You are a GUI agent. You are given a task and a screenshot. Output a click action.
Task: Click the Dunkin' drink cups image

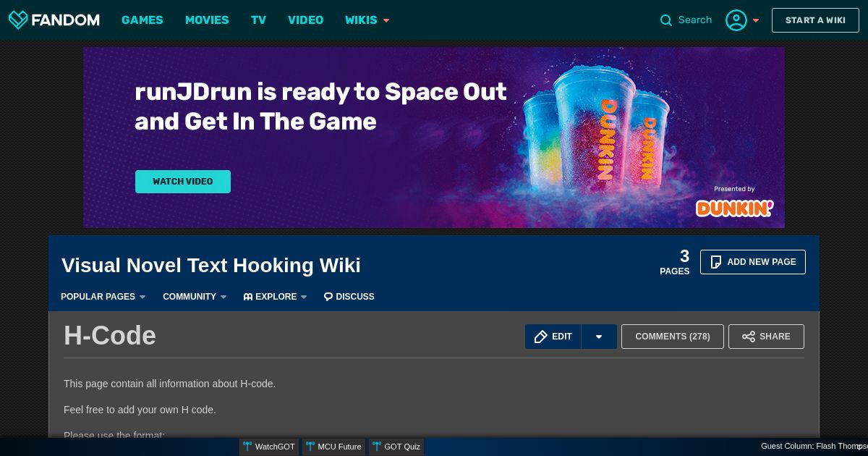597,129
